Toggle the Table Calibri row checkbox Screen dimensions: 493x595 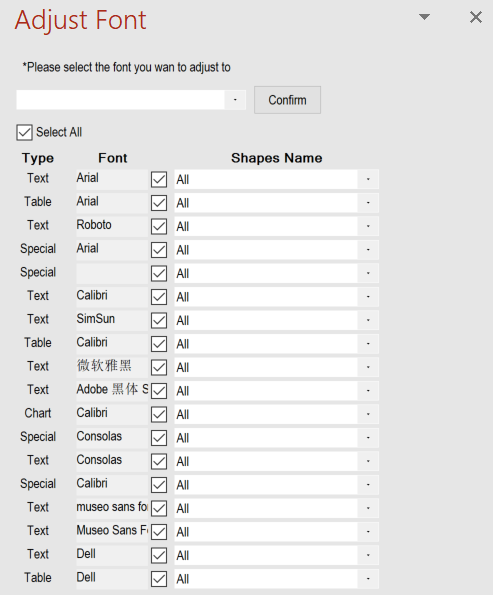(159, 344)
